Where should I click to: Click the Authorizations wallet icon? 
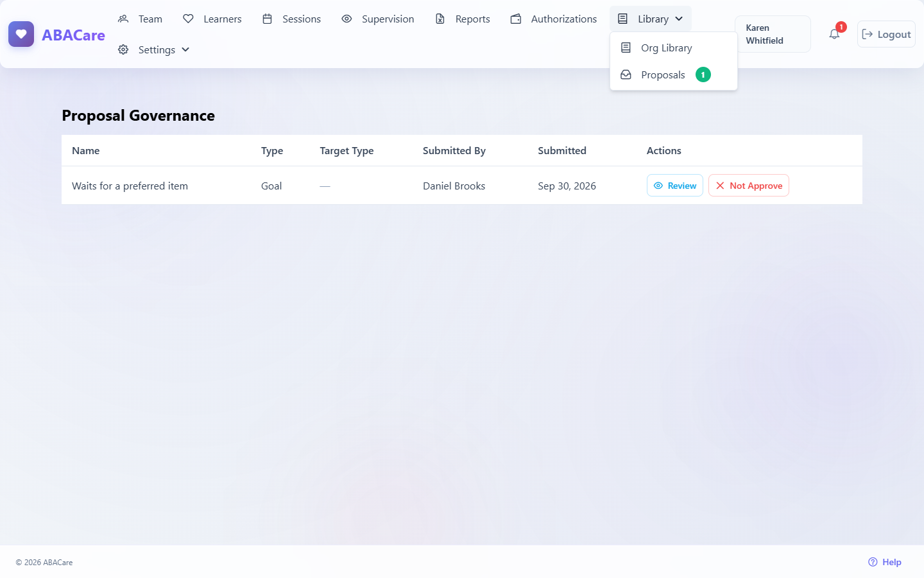[516, 19]
